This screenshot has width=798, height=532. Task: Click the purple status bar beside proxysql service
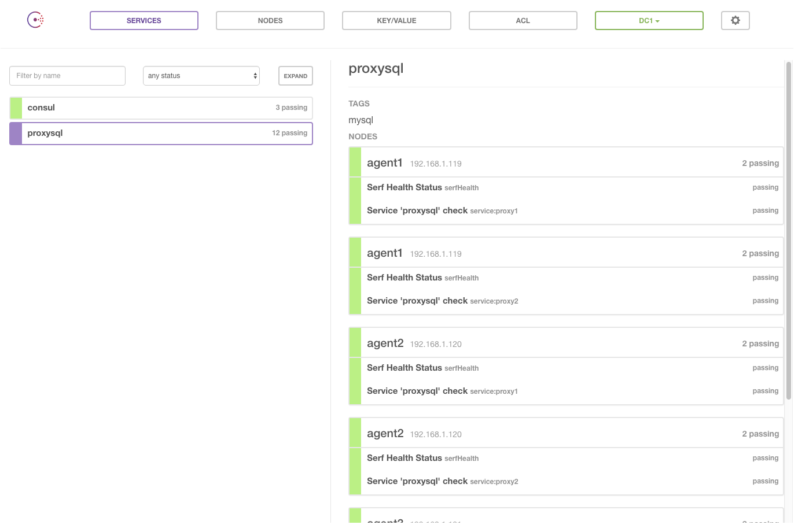click(x=15, y=133)
